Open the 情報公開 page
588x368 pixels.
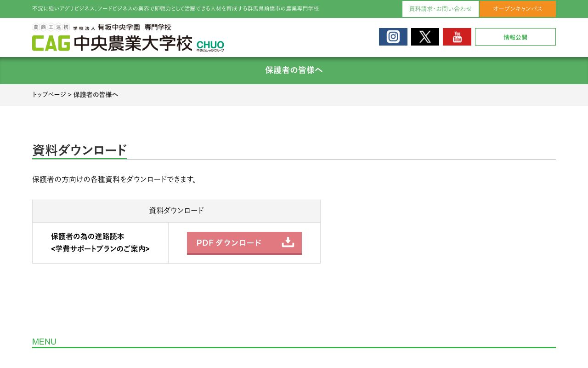(x=515, y=37)
